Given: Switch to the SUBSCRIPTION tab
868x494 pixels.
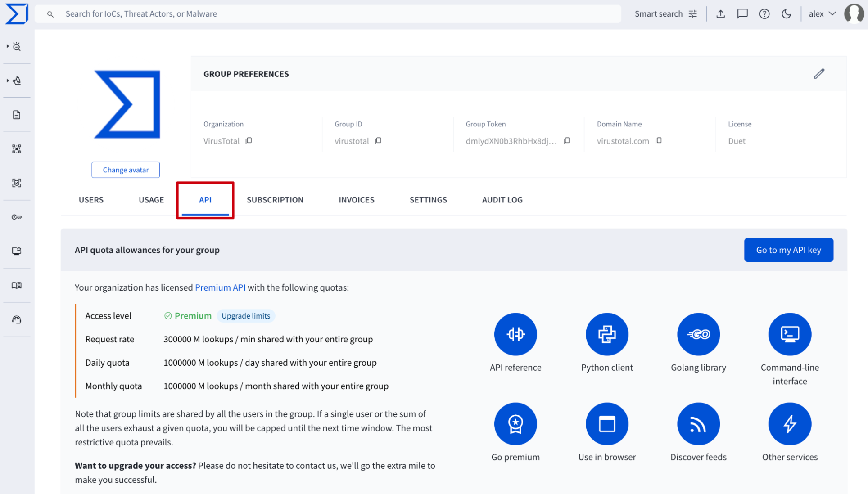Looking at the screenshot, I should pos(275,200).
